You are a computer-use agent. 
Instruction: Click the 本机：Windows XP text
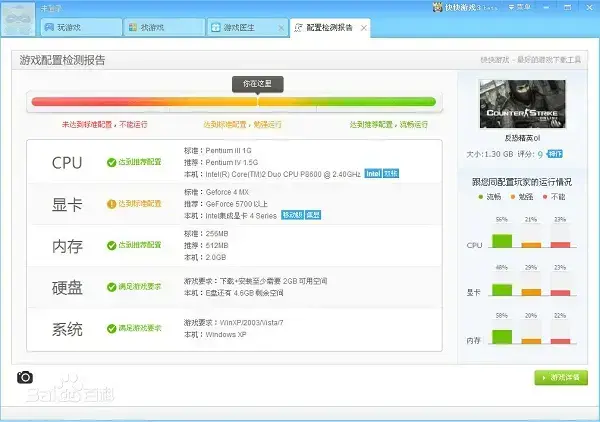[x=215, y=334]
